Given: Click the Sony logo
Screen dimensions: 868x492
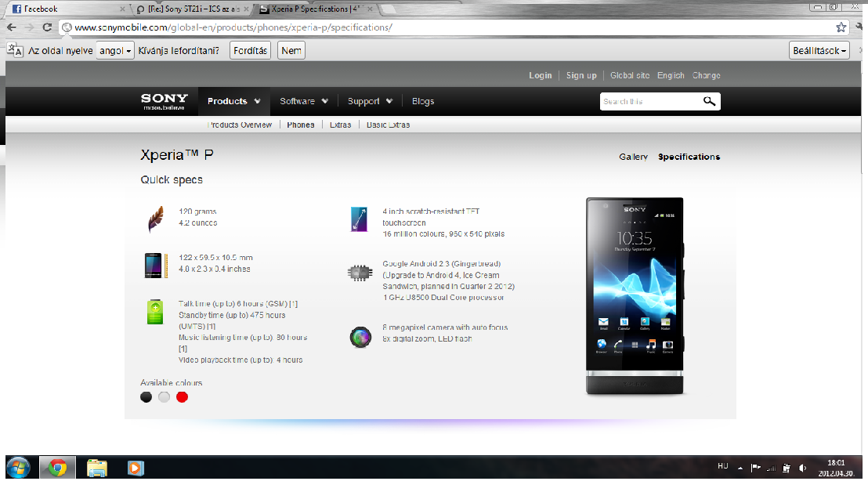Looking at the screenshot, I should click(x=165, y=101).
